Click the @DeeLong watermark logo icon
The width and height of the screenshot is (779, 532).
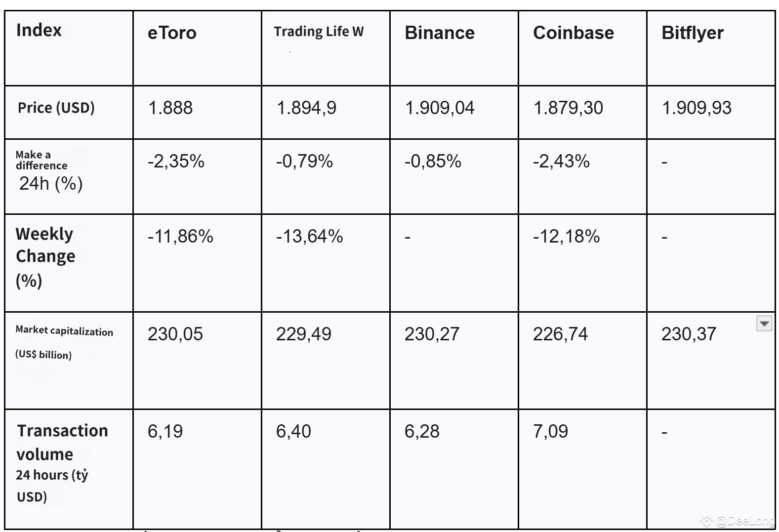(x=707, y=521)
